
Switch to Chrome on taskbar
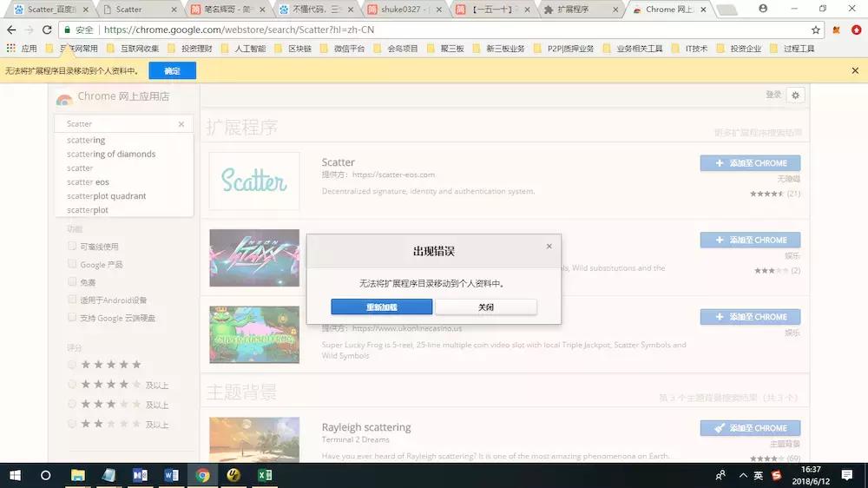point(202,475)
